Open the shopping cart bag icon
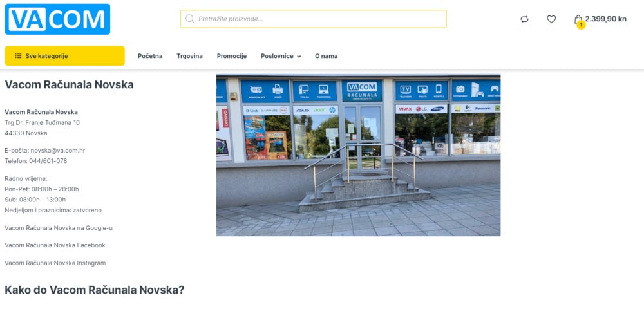644x309 pixels. pyautogui.click(x=578, y=19)
